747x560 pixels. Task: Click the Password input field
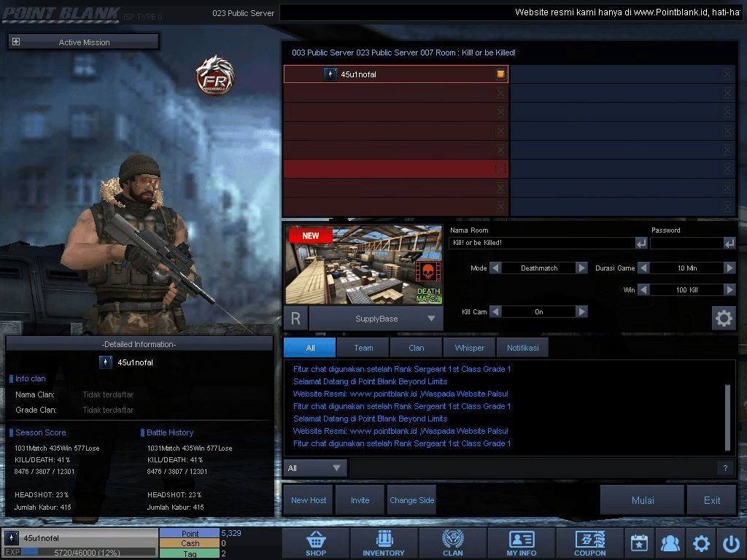687,243
